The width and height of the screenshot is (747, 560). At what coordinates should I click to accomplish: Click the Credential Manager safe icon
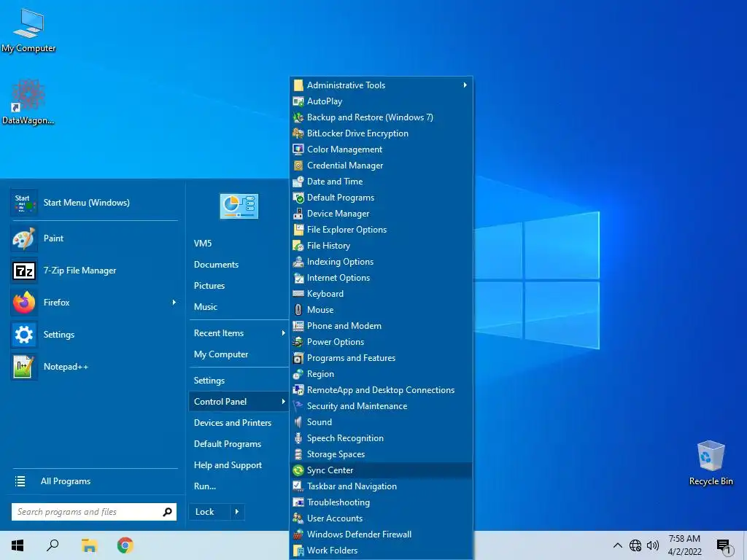point(298,166)
